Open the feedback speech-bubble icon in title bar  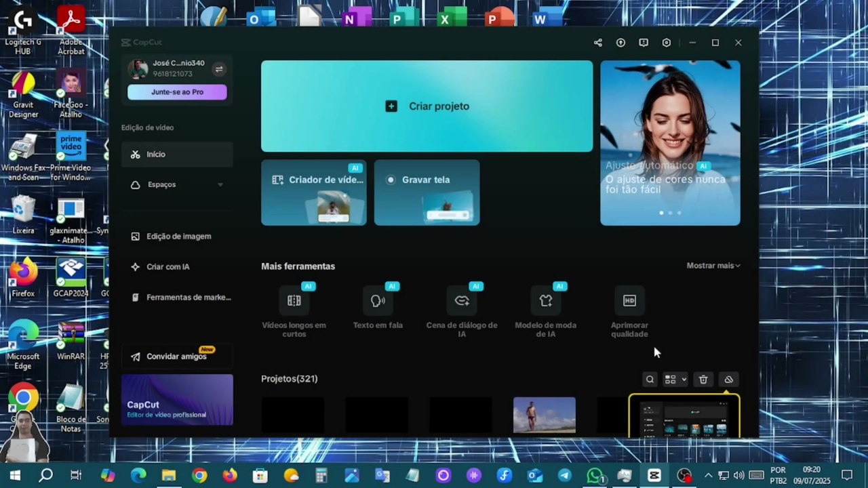(x=644, y=43)
